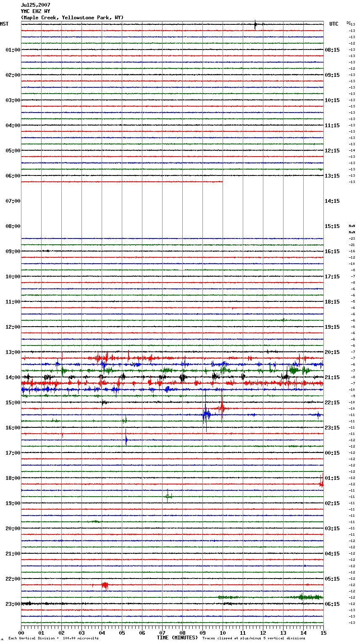This screenshot has height=644, width=357.
Task: Select the "01:00" MST hour label
Action: pyautogui.click(x=13, y=50)
